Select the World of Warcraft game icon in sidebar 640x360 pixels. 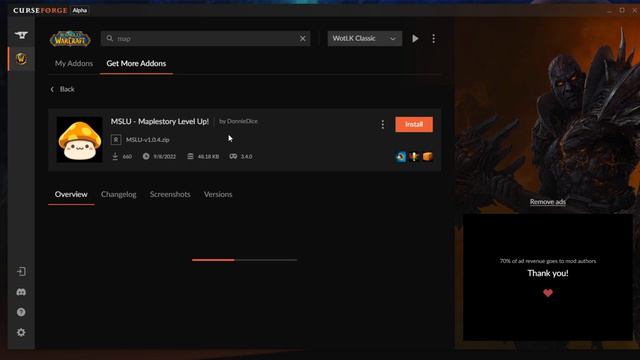(x=21, y=58)
